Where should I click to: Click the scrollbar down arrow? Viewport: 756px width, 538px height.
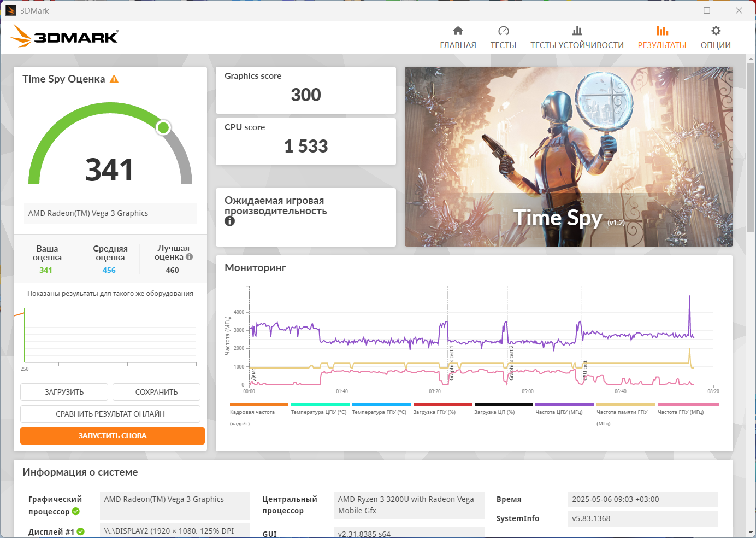coord(751,533)
